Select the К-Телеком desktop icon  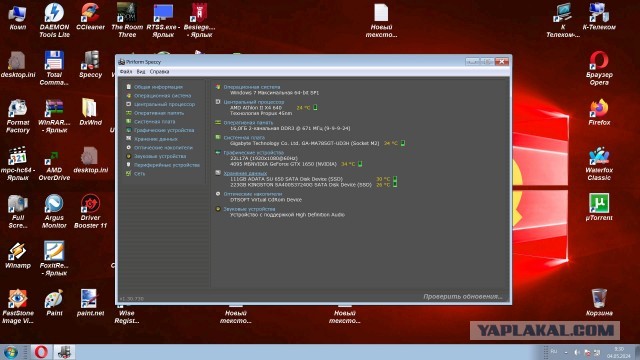599,16
